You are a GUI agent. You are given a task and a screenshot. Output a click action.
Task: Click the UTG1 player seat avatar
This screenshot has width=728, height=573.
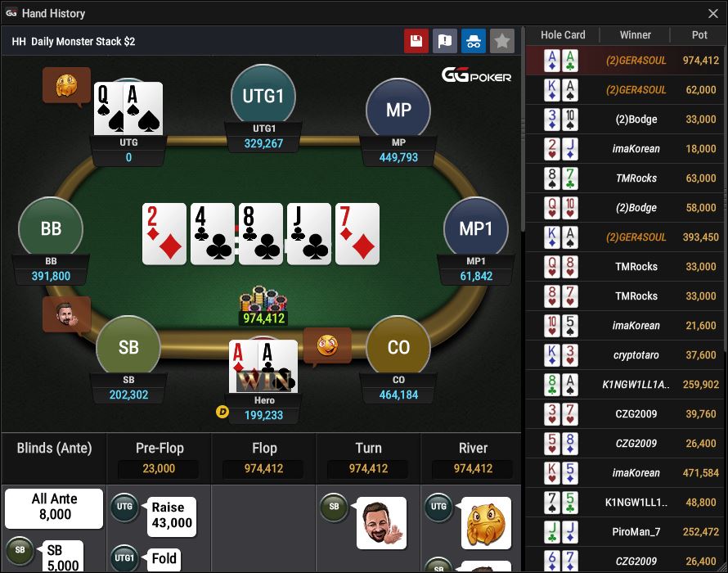pyautogui.click(x=263, y=96)
